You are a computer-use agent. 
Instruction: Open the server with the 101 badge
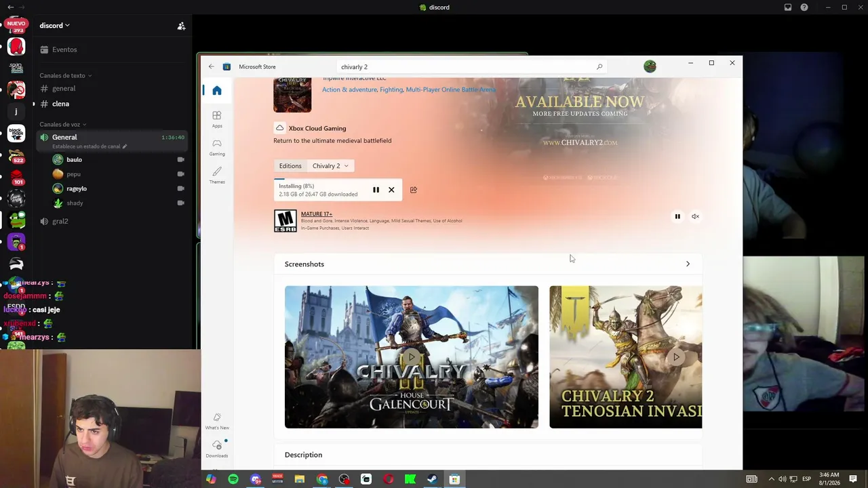tap(16, 176)
